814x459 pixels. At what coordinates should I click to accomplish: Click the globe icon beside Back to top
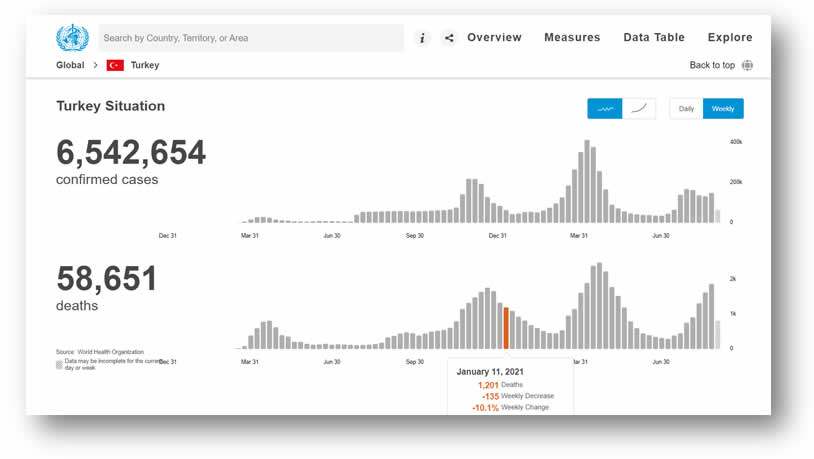pos(747,65)
